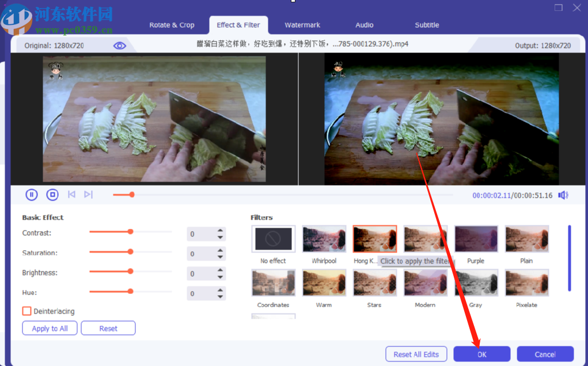Image resolution: width=588 pixels, height=366 pixels.
Task: Enable the Deinterlacing checkbox
Action: (26, 311)
